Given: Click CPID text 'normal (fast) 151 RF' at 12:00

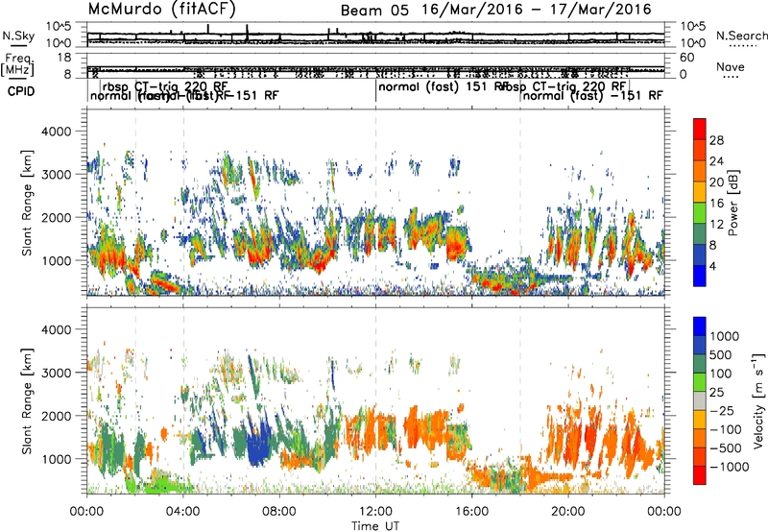Looking at the screenshot, I should 444,87.
